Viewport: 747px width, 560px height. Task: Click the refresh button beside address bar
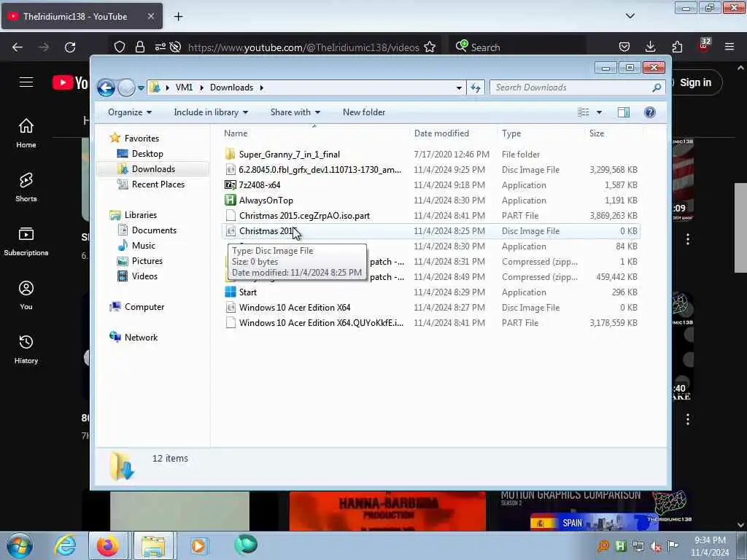(476, 87)
